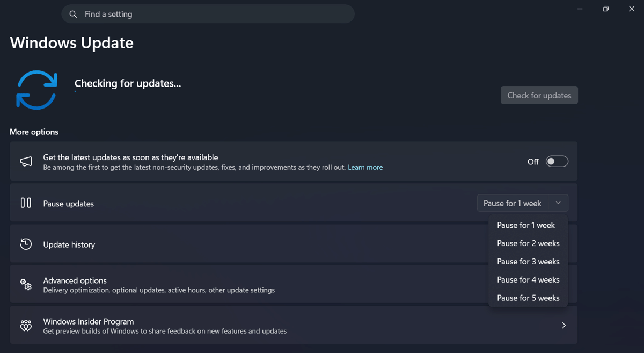Collapse the pause duration dropdown arrow
This screenshot has width=644, height=353.
[558, 203]
